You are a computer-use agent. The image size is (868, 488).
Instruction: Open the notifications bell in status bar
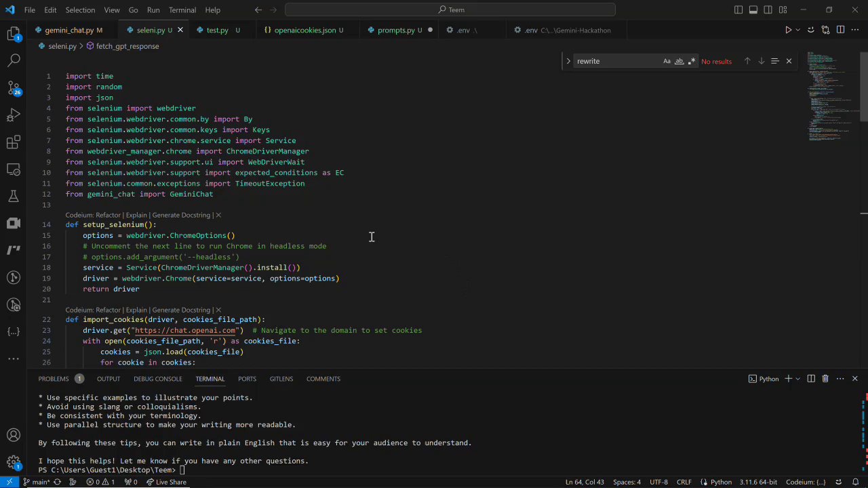[856, 482]
